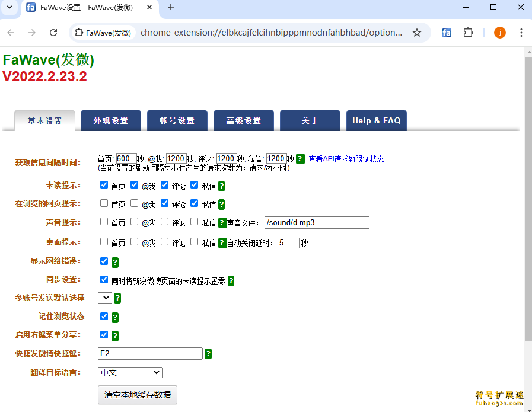Click the 清空本地缓存数据 button
532x412 pixels.
click(138, 395)
